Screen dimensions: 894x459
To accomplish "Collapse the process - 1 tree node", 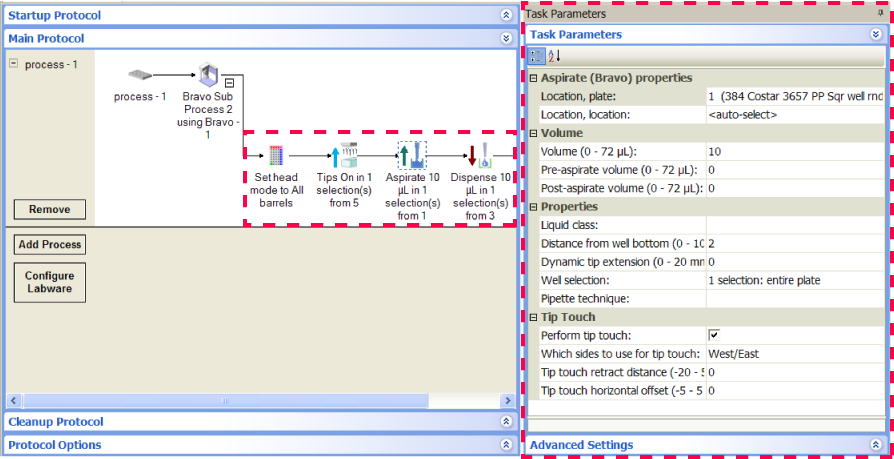I will tap(14, 64).
